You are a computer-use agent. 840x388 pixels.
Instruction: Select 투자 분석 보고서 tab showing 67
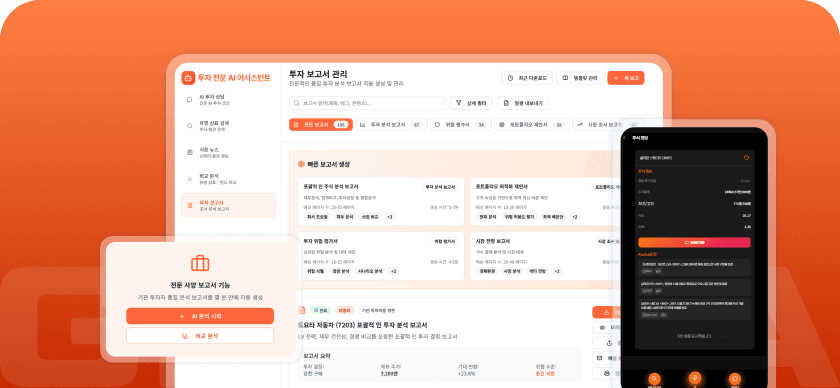pyautogui.click(x=391, y=124)
